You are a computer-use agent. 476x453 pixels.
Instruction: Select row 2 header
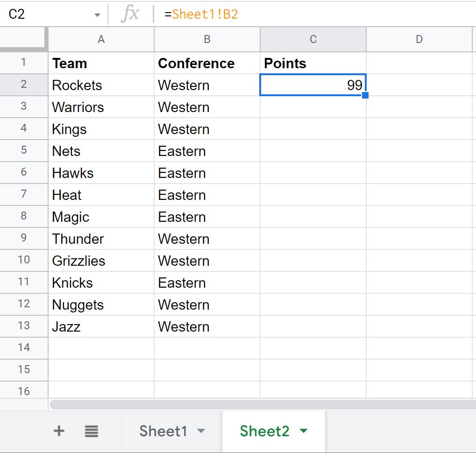pyautogui.click(x=24, y=85)
